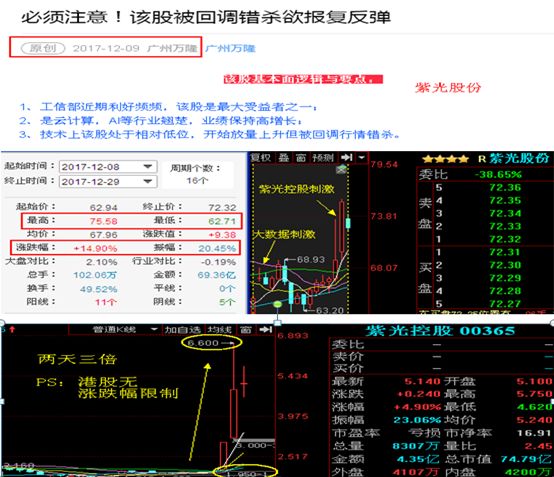The width and height of the screenshot is (554, 477).
Task: Click the 均线 moving-average button
Action: (219, 330)
